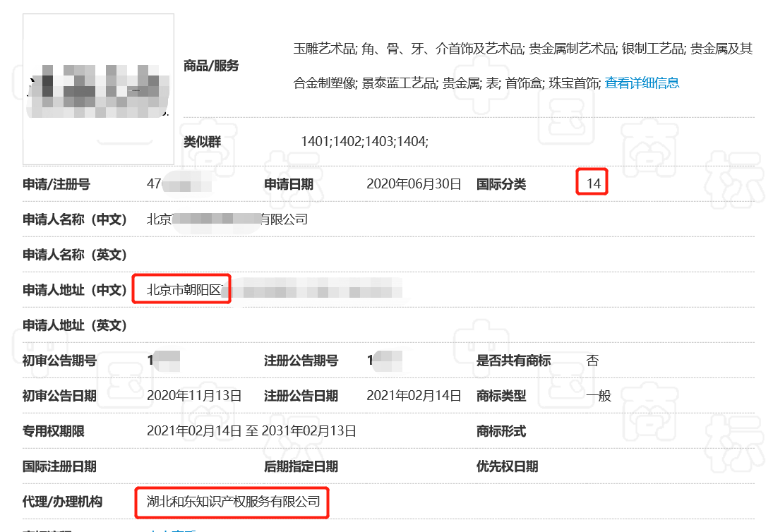Click the 申请人名称（英文） label
Image resolution: width=773 pixels, height=532 pixels.
(75, 255)
